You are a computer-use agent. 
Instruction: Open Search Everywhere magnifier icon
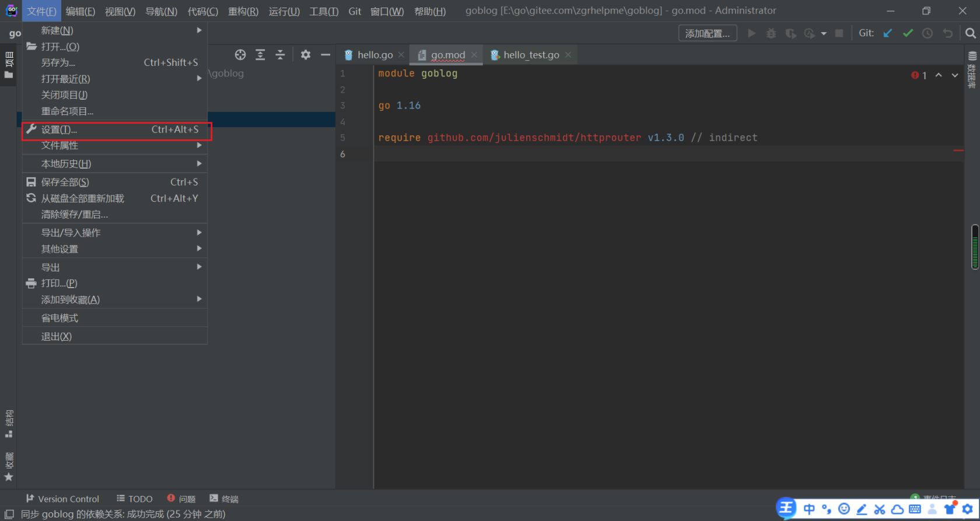(970, 33)
